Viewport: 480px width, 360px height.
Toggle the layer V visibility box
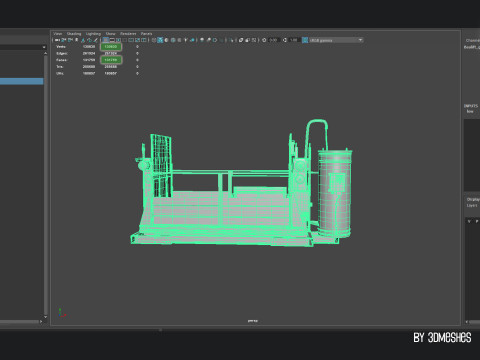pos(469,221)
